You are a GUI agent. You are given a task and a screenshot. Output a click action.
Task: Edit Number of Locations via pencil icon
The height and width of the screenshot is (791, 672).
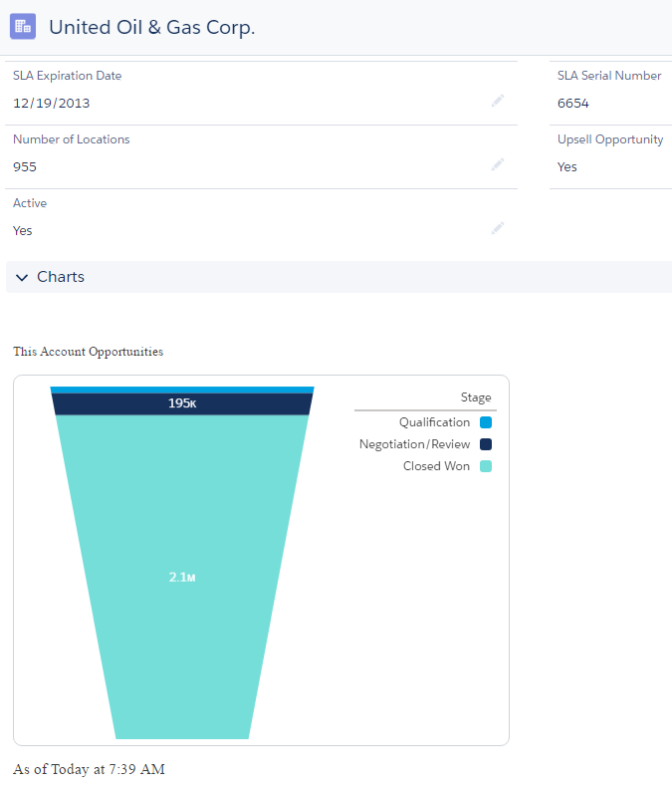tap(498, 164)
